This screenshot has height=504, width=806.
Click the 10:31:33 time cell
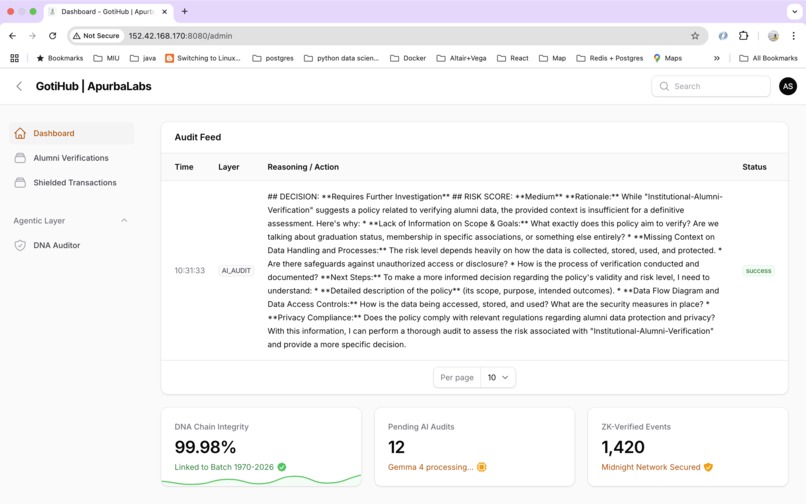click(190, 271)
